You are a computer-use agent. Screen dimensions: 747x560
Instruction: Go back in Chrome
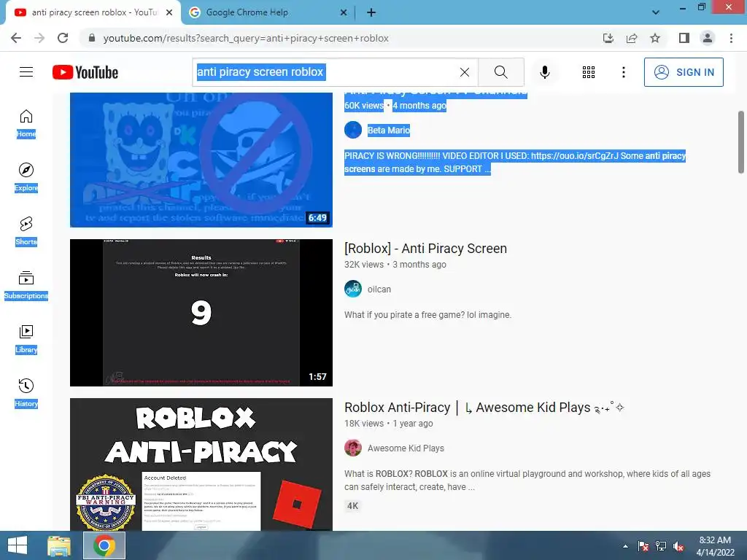pyautogui.click(x=16, y=38)
